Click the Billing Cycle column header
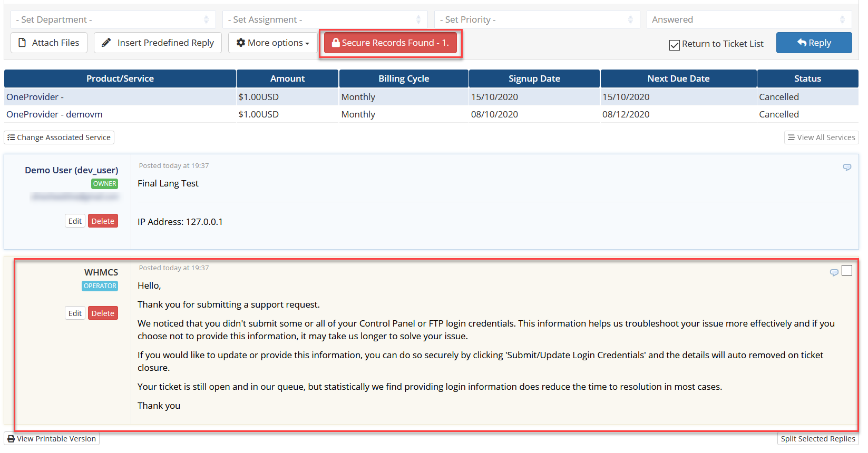The width and height of the screenshot is (868, 453). coord(404,78)
